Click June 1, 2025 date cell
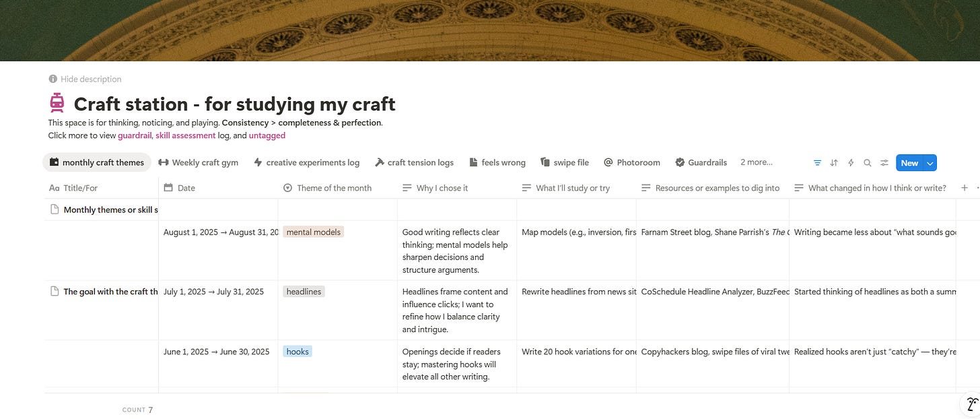This screenshot has width=980, height=419. pyautogui.click(x=218, y=364)
